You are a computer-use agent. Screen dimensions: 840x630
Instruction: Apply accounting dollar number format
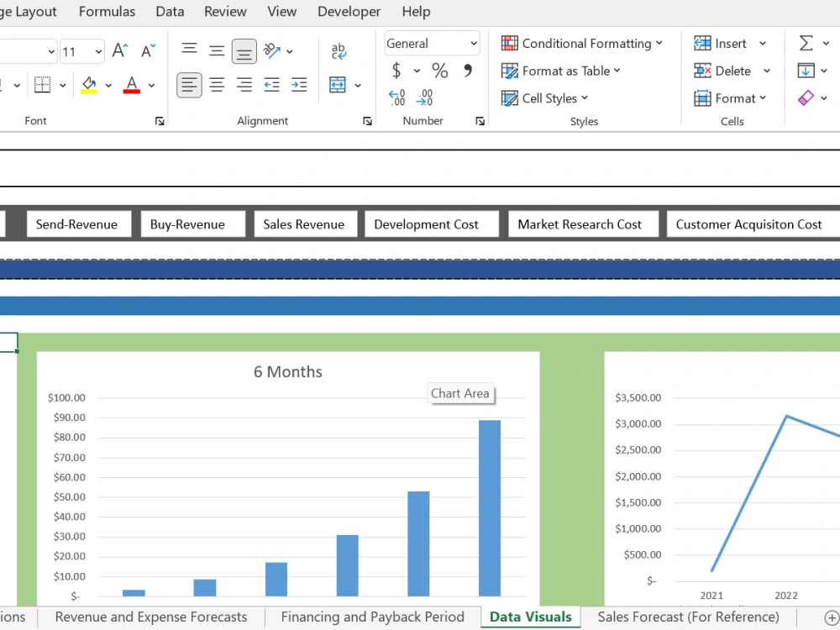(396, 71)
